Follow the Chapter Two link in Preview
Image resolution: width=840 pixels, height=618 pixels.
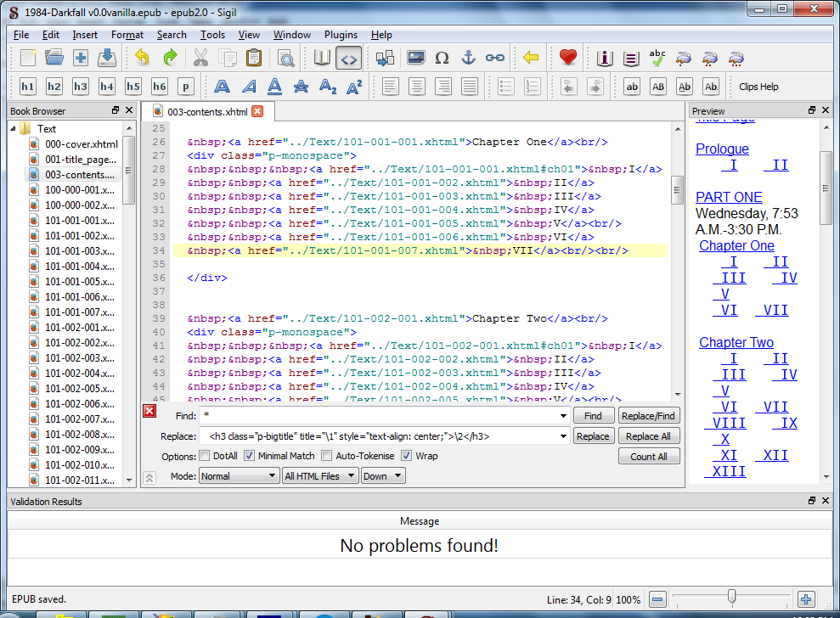[x=736, y=342]
